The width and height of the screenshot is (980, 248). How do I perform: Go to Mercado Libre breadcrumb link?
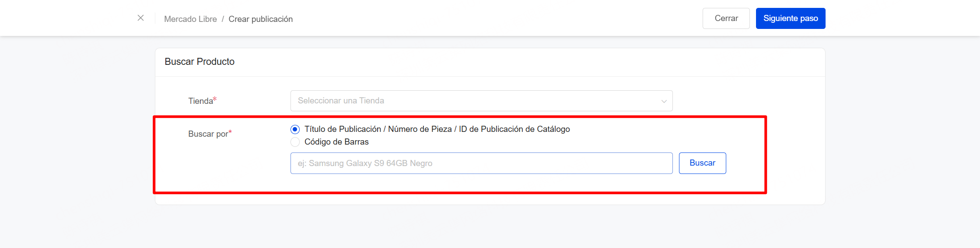click(190, 19)
